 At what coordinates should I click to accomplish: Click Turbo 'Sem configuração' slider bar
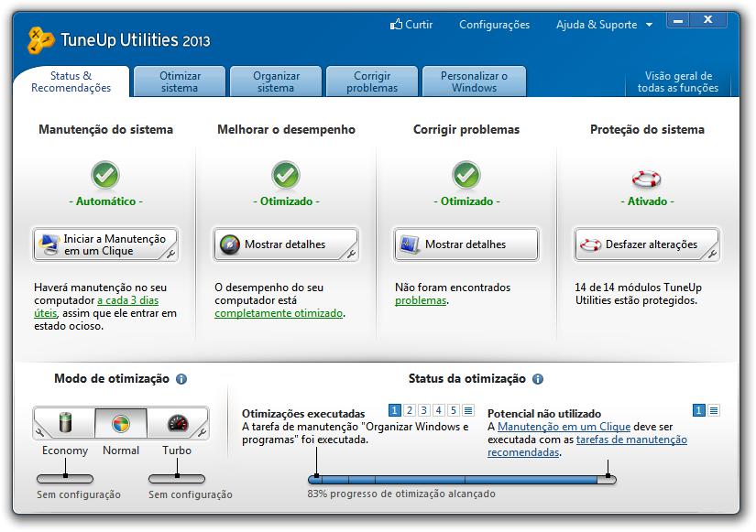click(x=177, y=479)
